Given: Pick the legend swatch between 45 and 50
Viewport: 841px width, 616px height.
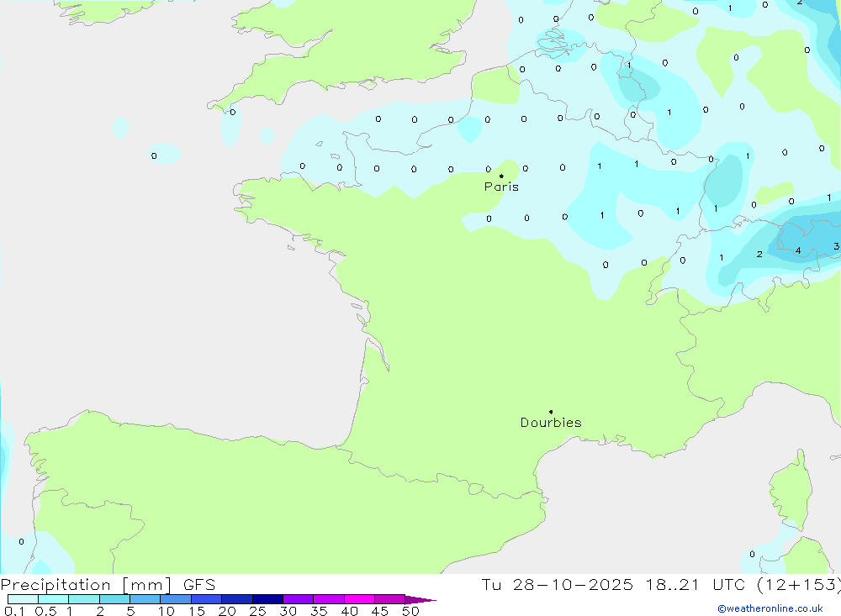Looking at the screenshot, I should (390, 599).
